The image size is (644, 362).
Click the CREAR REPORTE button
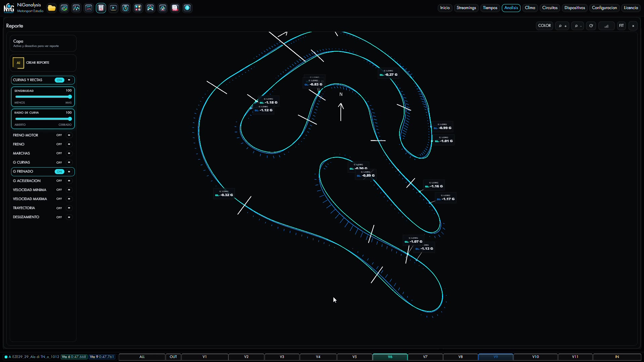click(43, 63)
